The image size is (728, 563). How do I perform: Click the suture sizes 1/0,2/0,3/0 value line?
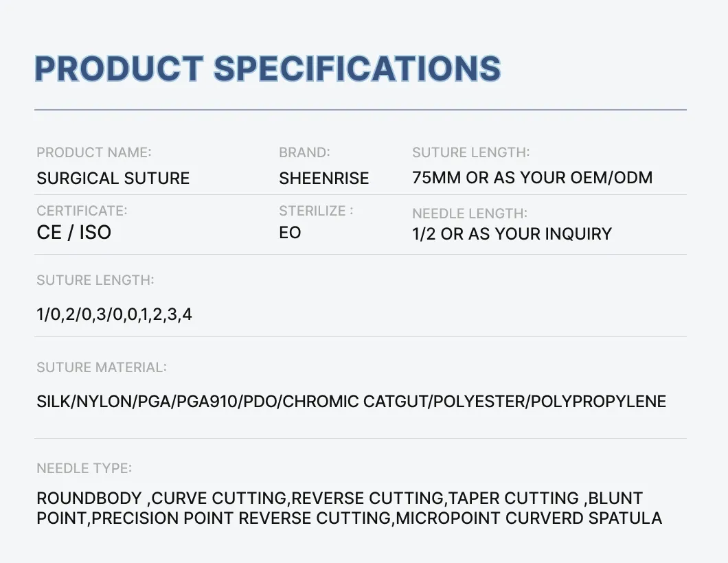tap(115, 315)
